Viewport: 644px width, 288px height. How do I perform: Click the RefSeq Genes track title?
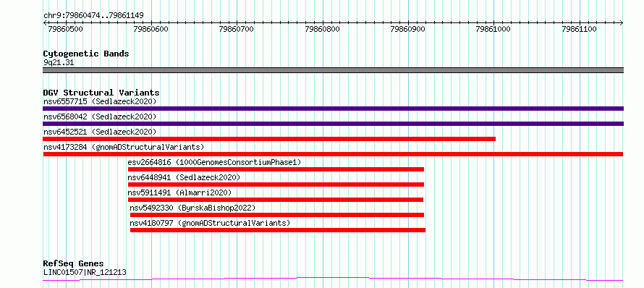(74, 264)
